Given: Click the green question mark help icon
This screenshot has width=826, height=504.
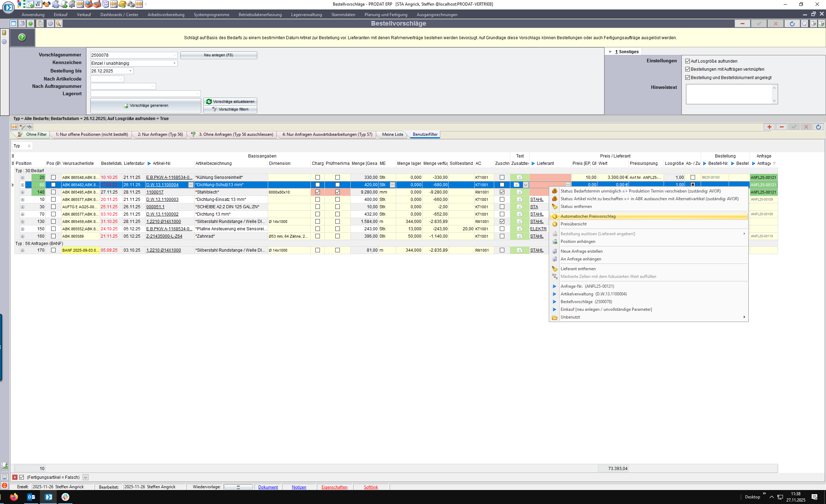Looking at the screenshot, I should (x=22, y=37).
